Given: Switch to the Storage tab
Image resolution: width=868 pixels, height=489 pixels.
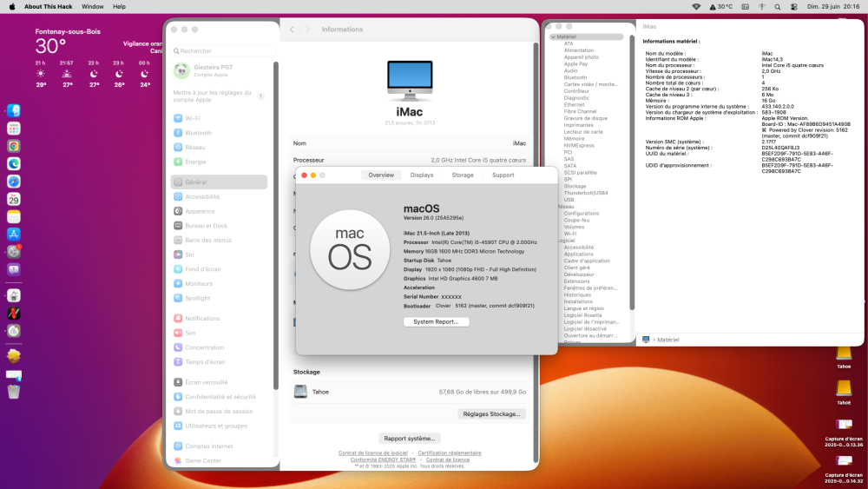Looking at the screenshot, I should point(463,175).
